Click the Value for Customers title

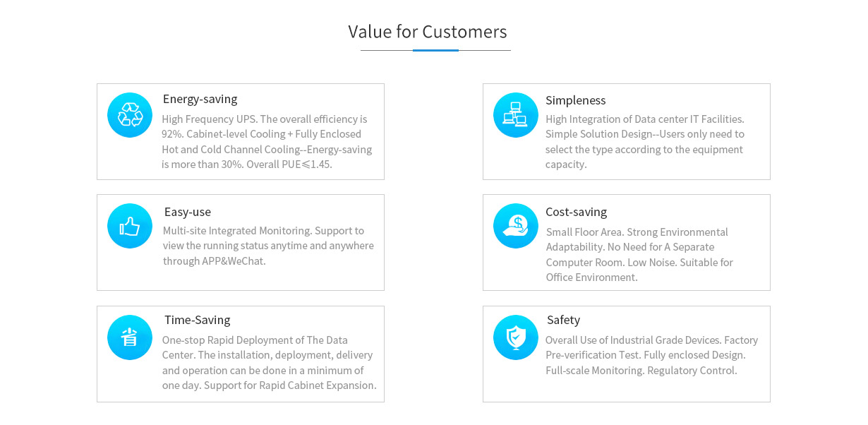[428, 32]
